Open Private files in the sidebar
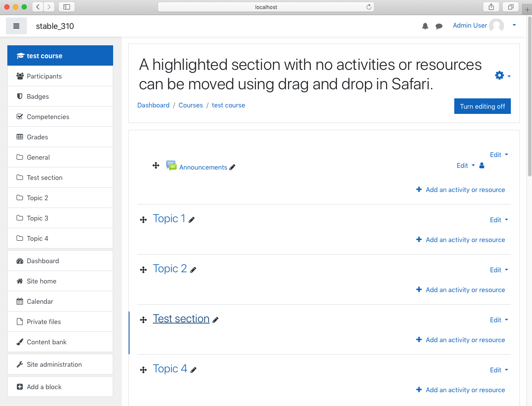 (x=60, y=322)
